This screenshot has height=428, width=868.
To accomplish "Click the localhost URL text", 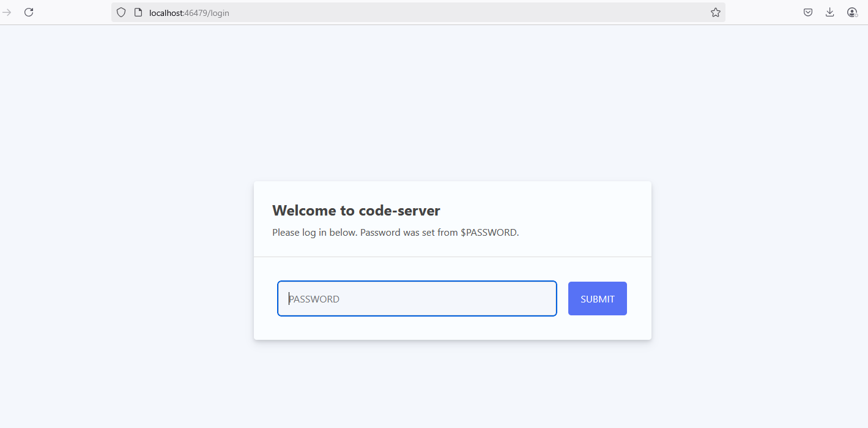I will coord(166,13).
